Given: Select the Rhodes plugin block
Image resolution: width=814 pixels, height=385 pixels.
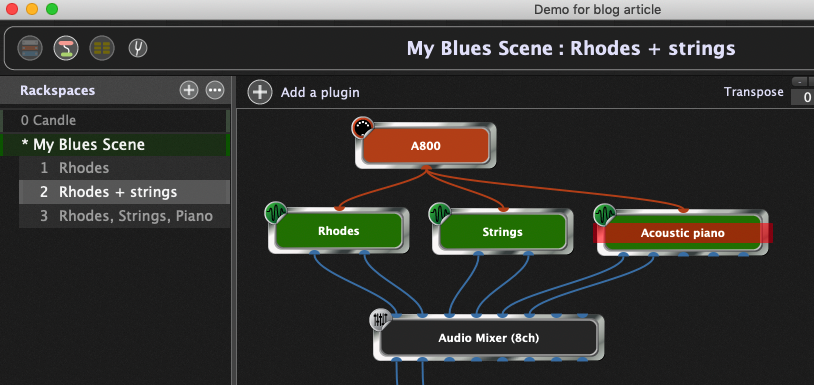Looking at the screenshot, I should [x=338, y=230].
